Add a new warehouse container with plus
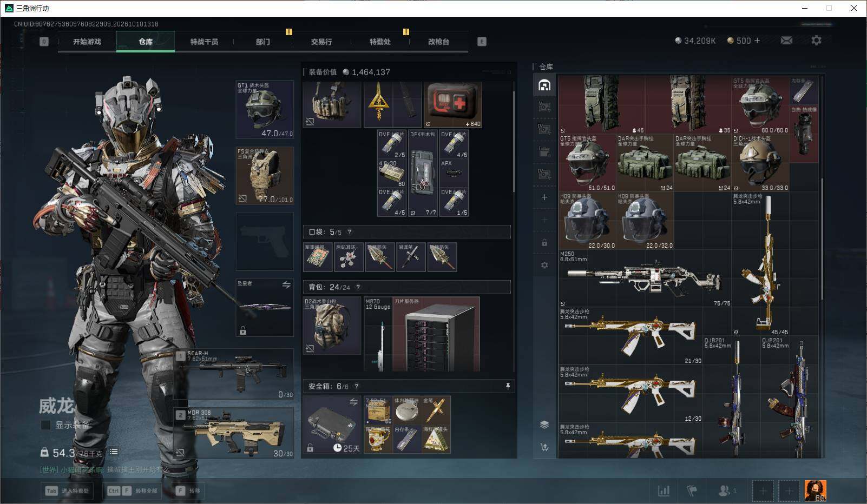 (x=544, y=197)
